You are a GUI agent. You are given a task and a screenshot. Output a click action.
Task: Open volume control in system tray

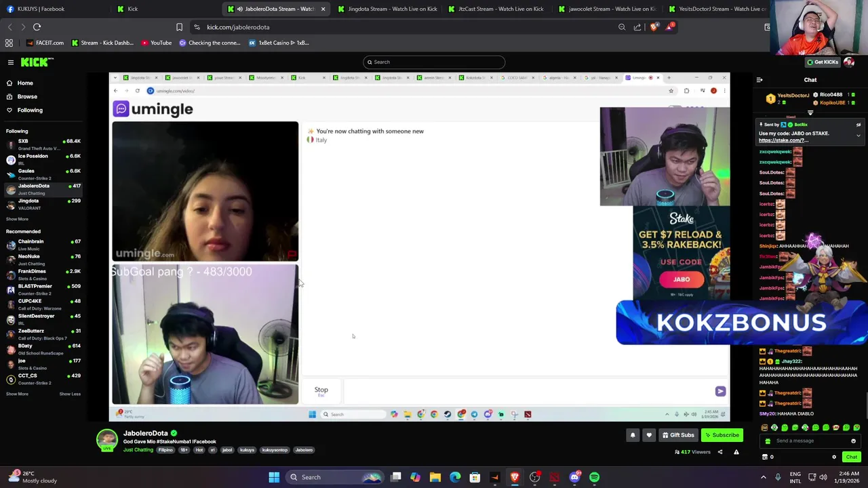(823, 477)
